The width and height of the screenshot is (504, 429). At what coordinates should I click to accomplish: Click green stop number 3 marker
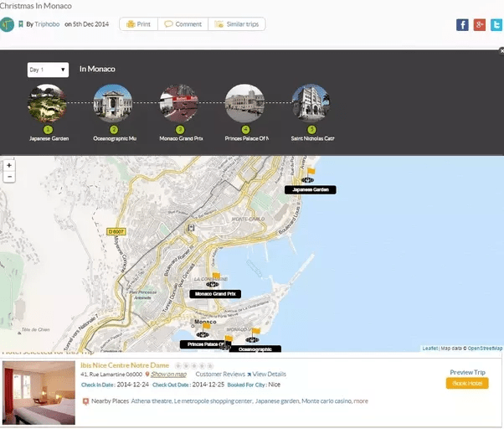180,130
